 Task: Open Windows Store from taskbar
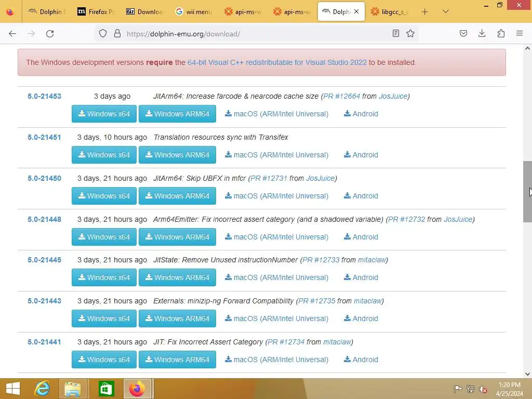click(106, 389)
